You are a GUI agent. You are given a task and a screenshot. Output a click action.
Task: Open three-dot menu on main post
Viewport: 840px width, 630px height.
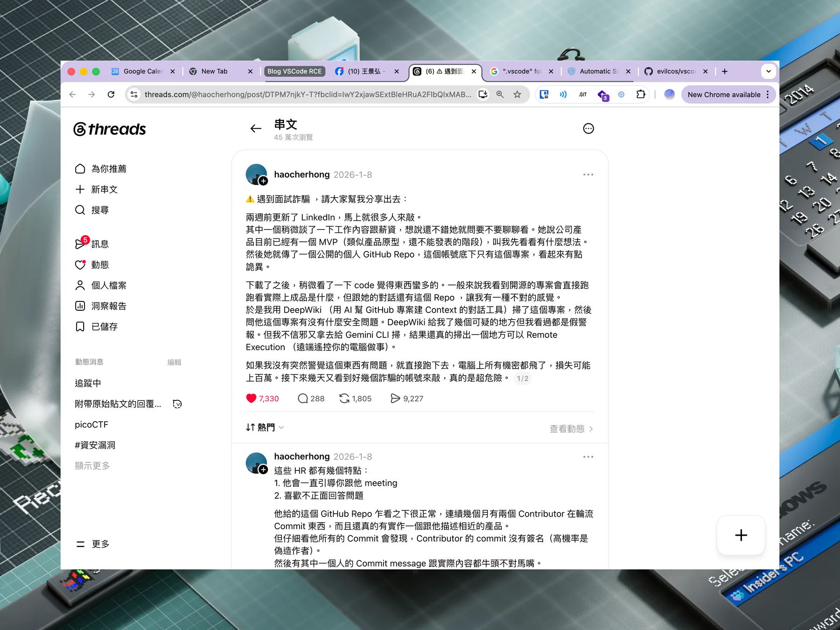588,175
